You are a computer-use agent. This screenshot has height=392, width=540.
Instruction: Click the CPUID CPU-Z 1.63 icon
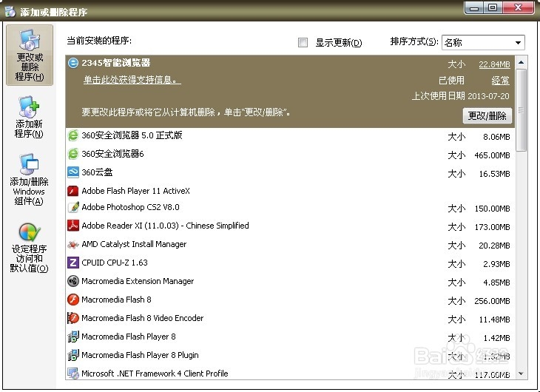click(x=73, y=263)
